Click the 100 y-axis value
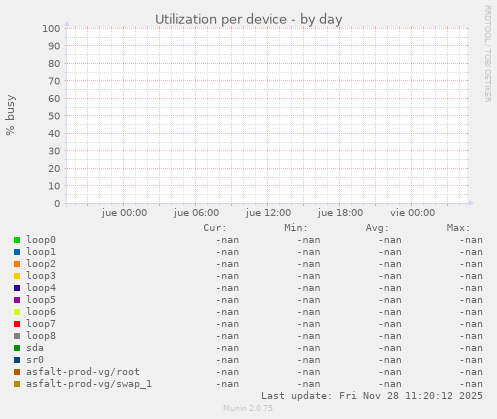This screenshot has width=497, height=419. (51, 29)
